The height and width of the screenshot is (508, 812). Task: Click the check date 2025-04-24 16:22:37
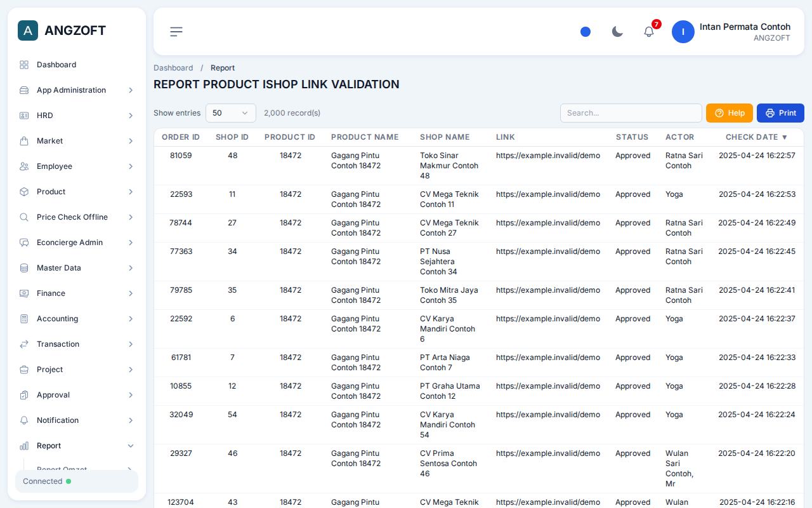click(x=757, y=319)
